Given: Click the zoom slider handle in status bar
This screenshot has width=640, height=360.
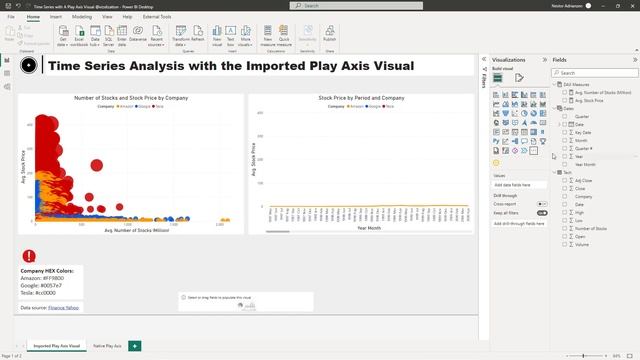Looking at the screenshot, I should [x=584, y=356].
